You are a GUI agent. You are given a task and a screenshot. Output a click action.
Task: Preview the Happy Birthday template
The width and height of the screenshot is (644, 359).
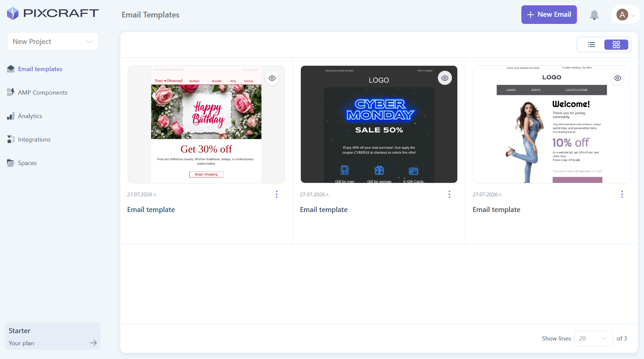click(272, 78)
